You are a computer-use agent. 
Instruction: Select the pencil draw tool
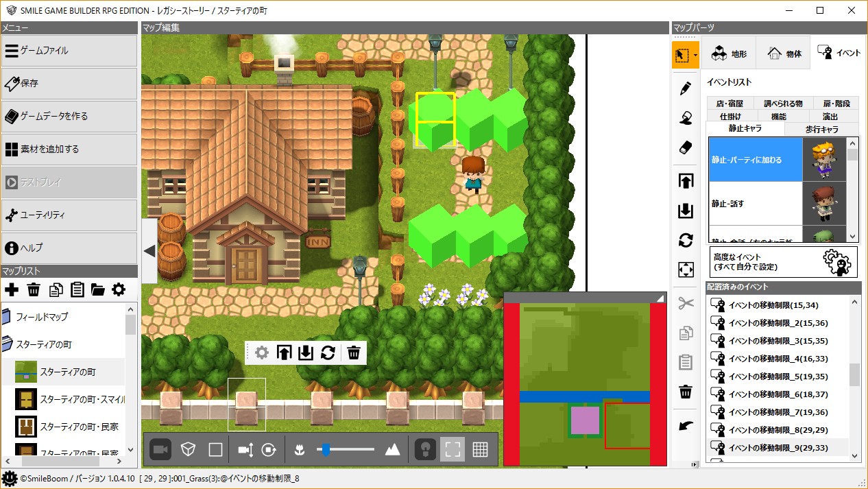pyautogui.click(x=685, y=88)
